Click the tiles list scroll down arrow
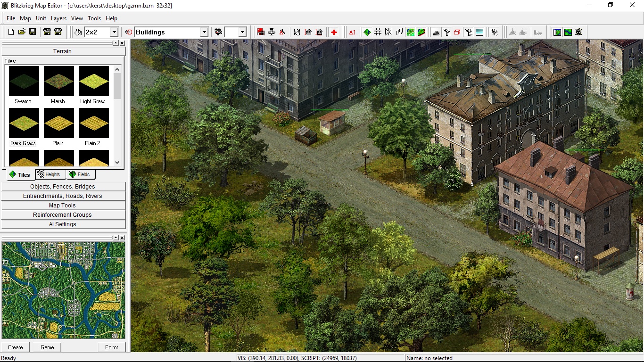The width and height of the screenshot is (644, 362). pos(117,163)
